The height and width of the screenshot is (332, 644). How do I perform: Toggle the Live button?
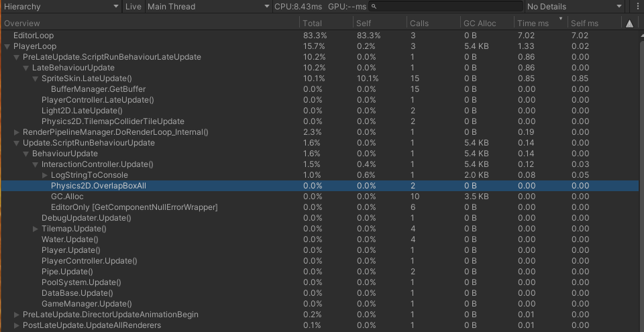coord(133,7)
